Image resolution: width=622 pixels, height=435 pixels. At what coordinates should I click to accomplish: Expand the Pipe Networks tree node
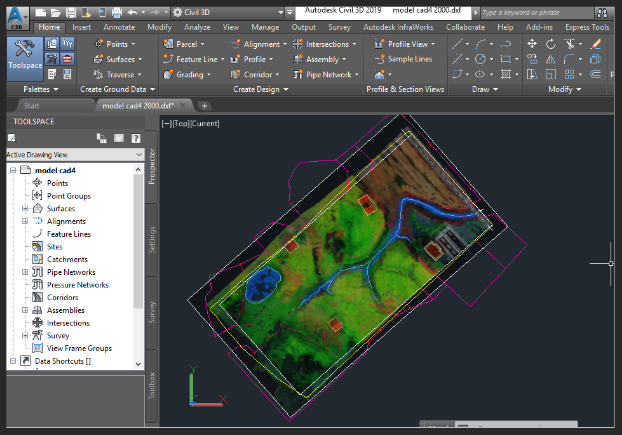pos(25,272)
